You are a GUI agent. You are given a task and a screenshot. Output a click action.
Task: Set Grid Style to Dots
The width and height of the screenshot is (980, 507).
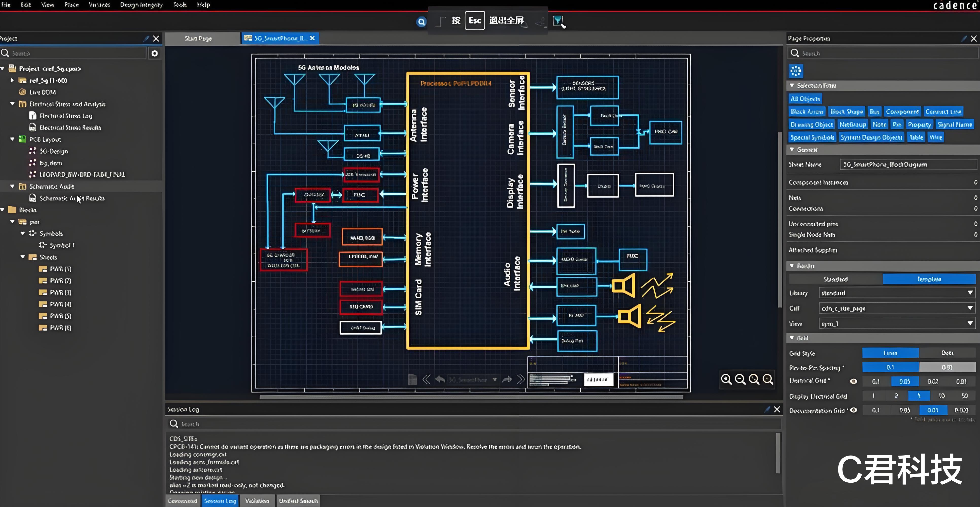click(947, 353)
